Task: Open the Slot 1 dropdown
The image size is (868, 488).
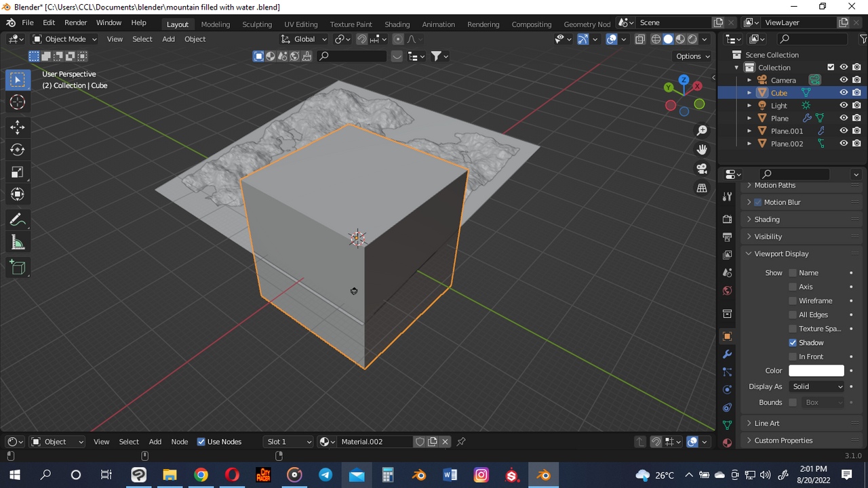Action: point(288,442)
